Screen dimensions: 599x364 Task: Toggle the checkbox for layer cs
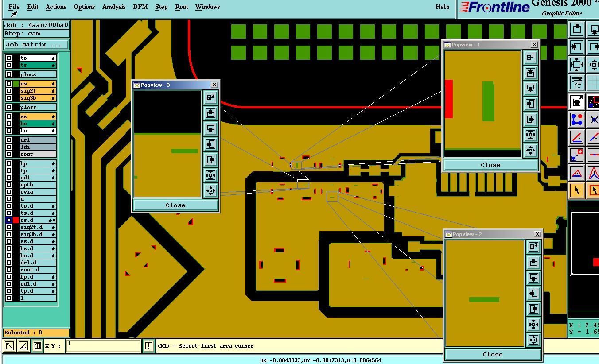pyautogui.click(x=9, y=84)
